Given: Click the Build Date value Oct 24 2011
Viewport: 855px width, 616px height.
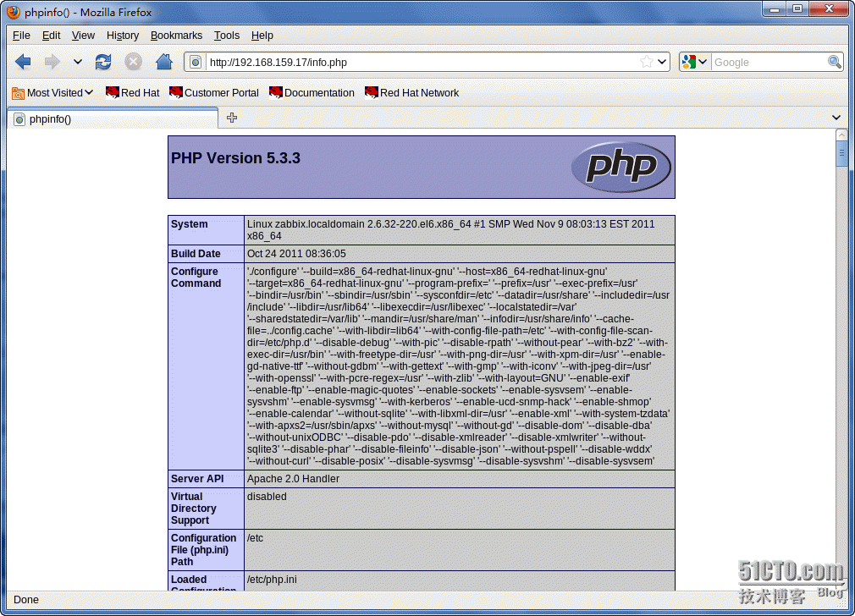Looking at the screenshot, I should 296,254.
